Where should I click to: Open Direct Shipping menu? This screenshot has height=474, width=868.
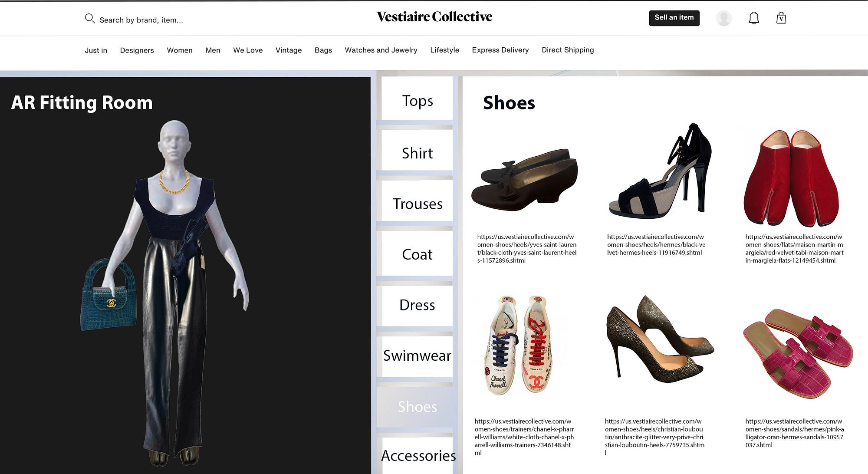click(x=568, y=50)
